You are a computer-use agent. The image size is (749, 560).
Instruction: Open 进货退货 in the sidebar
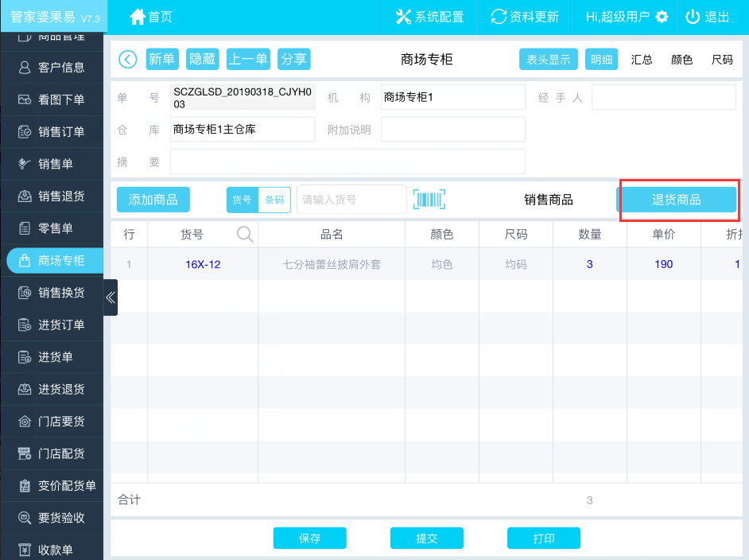[x=52, y=390]
